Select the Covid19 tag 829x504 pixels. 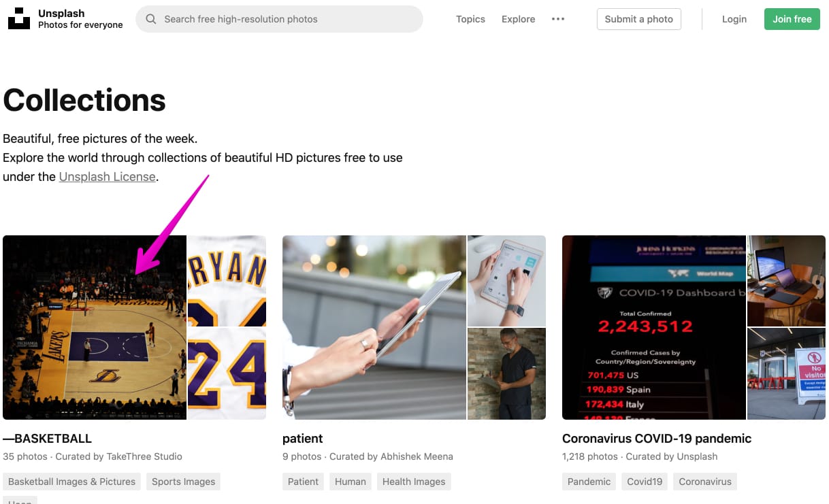645,482
